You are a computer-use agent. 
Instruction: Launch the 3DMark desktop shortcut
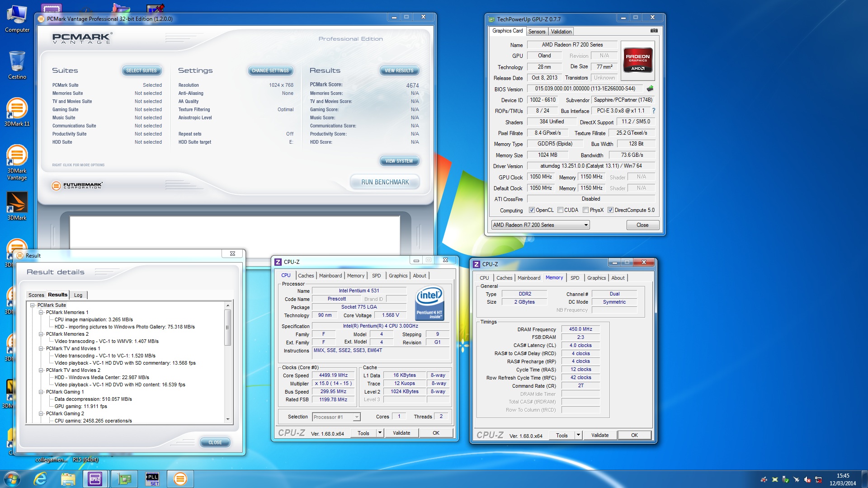(17, 206)
